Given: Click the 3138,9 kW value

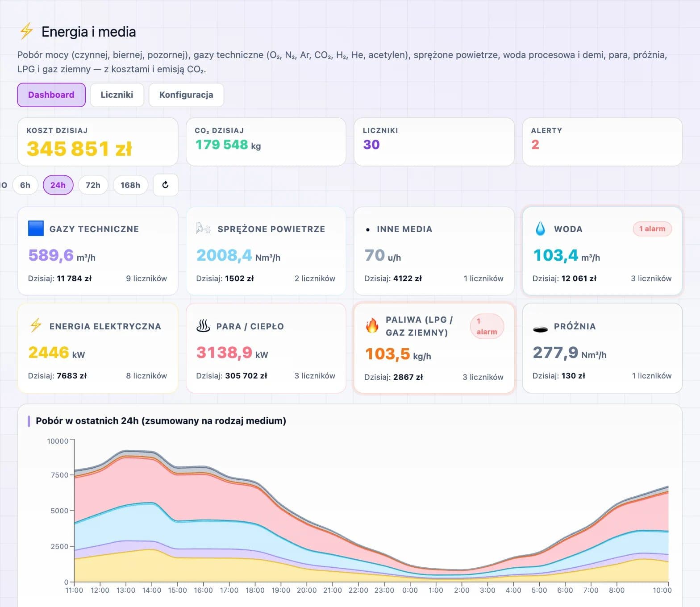Looking at the screenshot, I should 232,353.
